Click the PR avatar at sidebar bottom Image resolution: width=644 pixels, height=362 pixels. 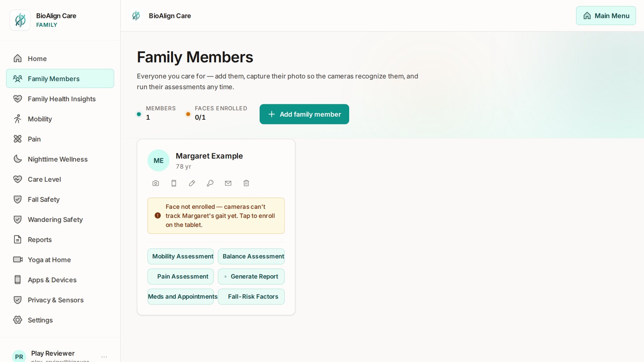19,356
